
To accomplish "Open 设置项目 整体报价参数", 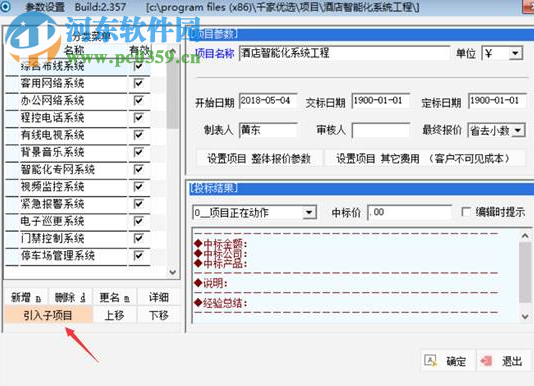I will point(259,158).
